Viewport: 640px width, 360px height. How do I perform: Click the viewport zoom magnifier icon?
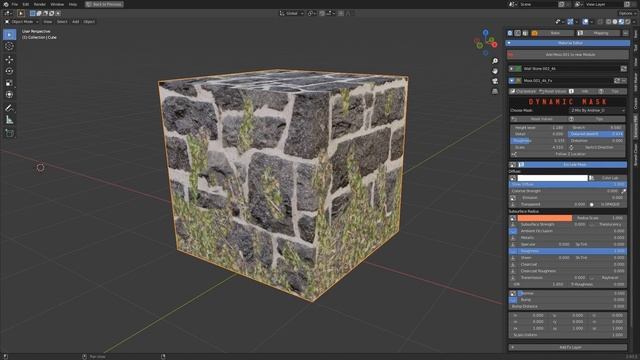tap(495, 61)
